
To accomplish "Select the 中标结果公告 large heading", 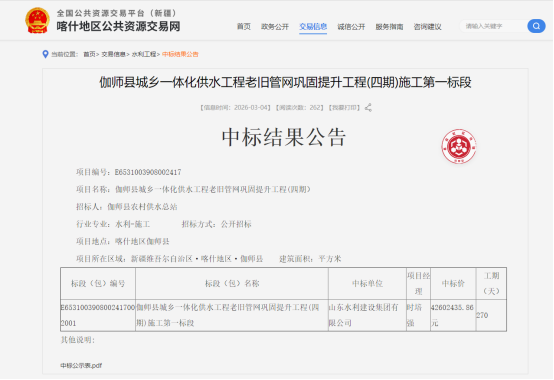I will (284, 137).
